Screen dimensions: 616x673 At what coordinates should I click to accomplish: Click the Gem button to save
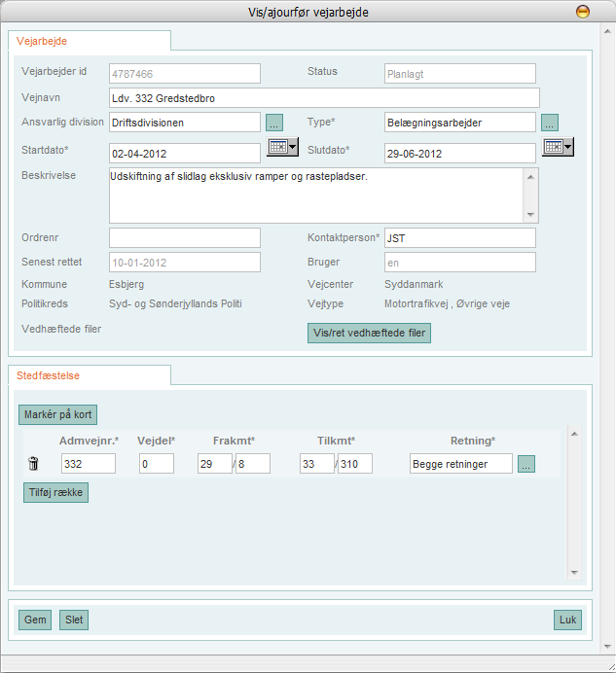pos(35,620)
